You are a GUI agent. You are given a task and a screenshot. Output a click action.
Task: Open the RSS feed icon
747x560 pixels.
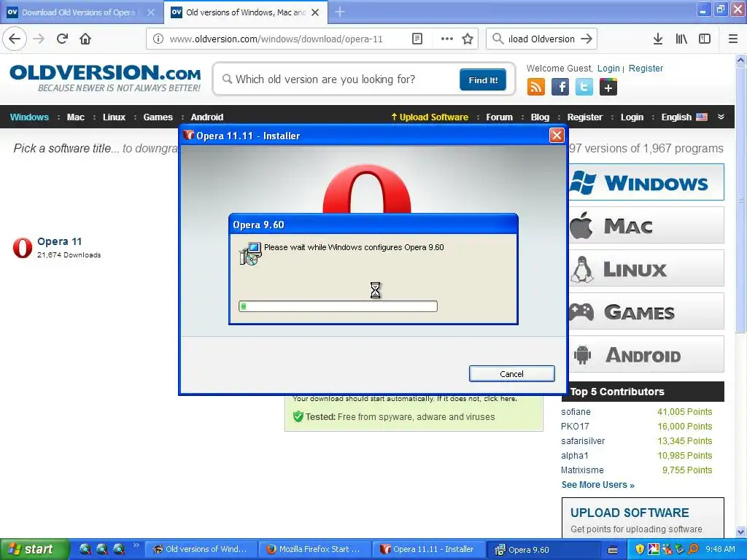(x=536, y=87)
